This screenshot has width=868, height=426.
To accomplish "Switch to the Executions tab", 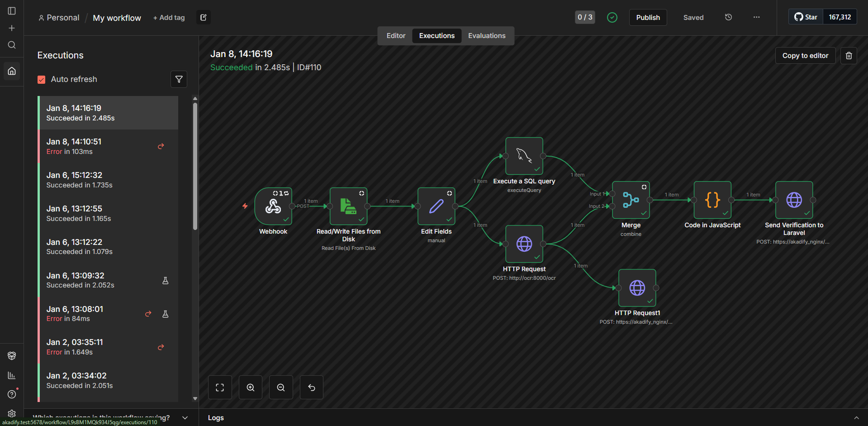I will point(437,36).
